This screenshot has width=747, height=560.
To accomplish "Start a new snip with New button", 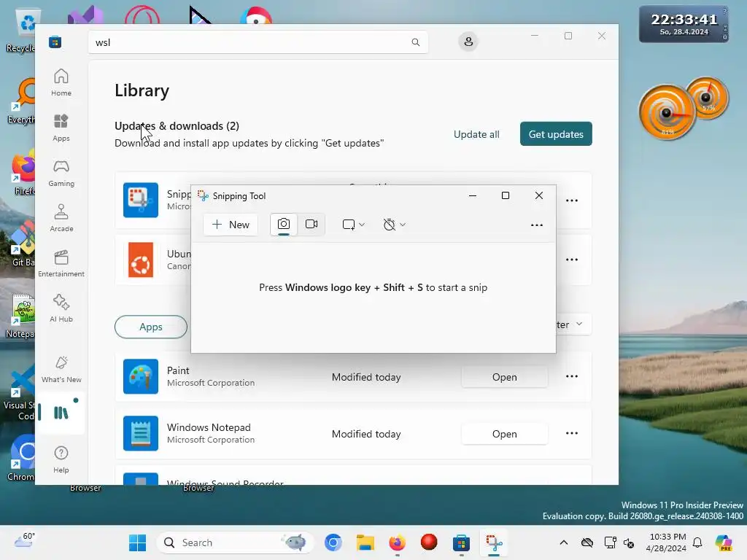I will click(231, 225).
